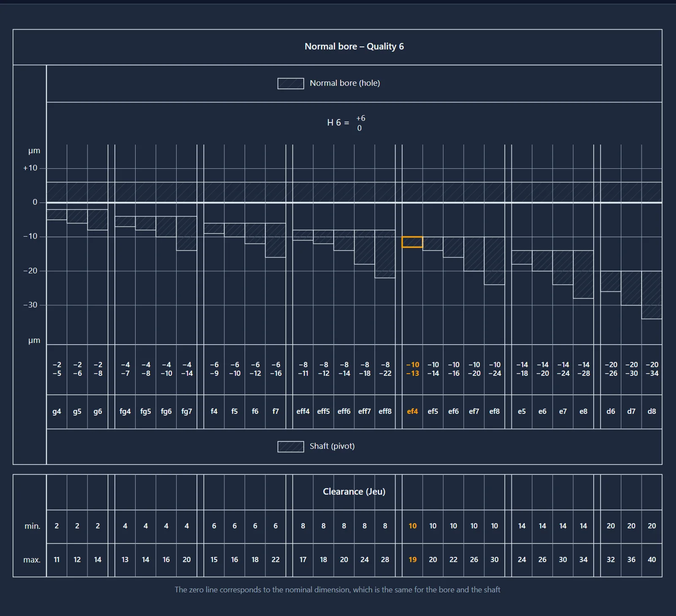Image resolution: width=676 pixels, height=616 pixels.
Task: Click the orange −10 −13 deviation cell
Action: (x=412, y=369)
